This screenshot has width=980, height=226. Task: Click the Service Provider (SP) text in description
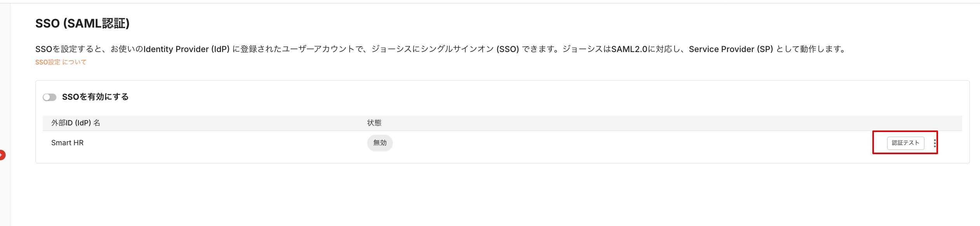coord(731,49)
